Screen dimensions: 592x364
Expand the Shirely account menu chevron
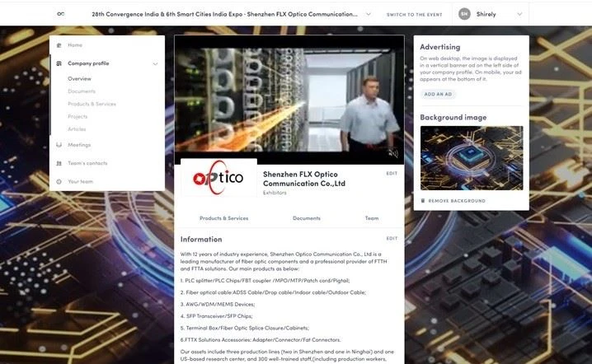click(519, 14)
